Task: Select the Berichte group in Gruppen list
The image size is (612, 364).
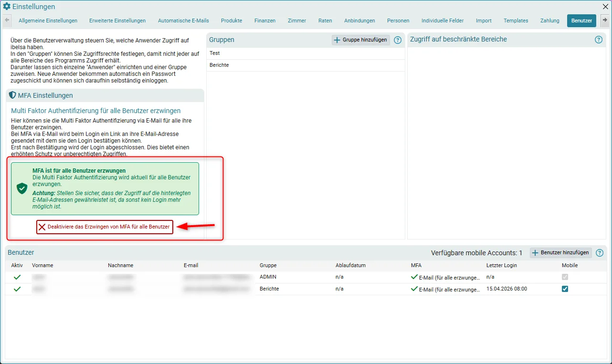Action: (x=306, y=65)
